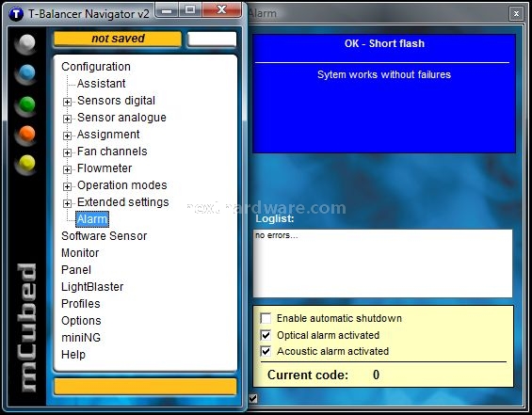
Task: Expand the Operation modes tree node
Action: pyautogui.click(x=67, y=186)
